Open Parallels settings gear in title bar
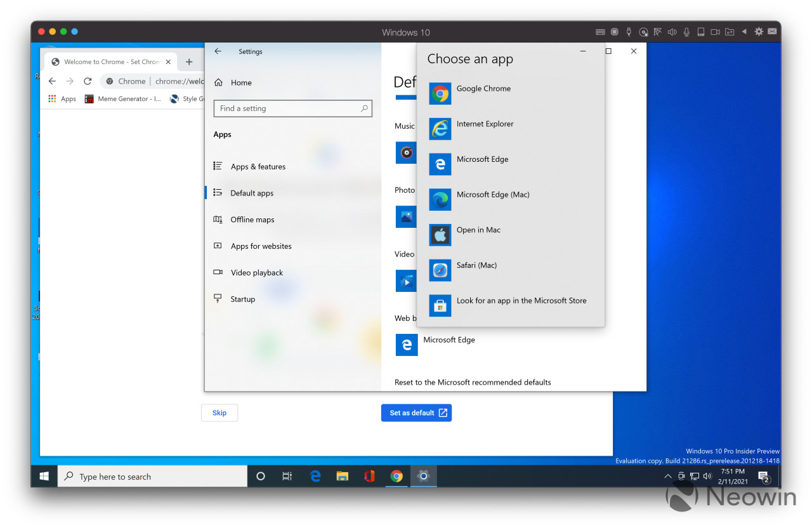812x528 pixels. [759, 32]
